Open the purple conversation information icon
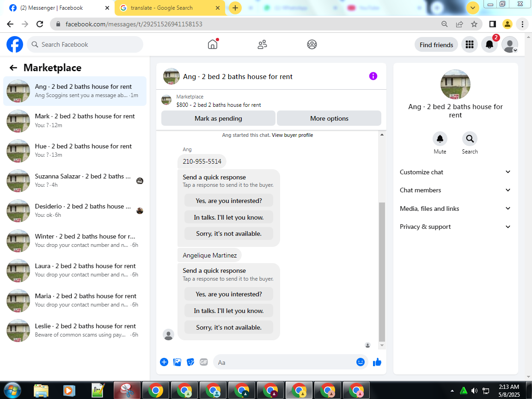Screen dimensions: 532x399 (x=373, y=76)
